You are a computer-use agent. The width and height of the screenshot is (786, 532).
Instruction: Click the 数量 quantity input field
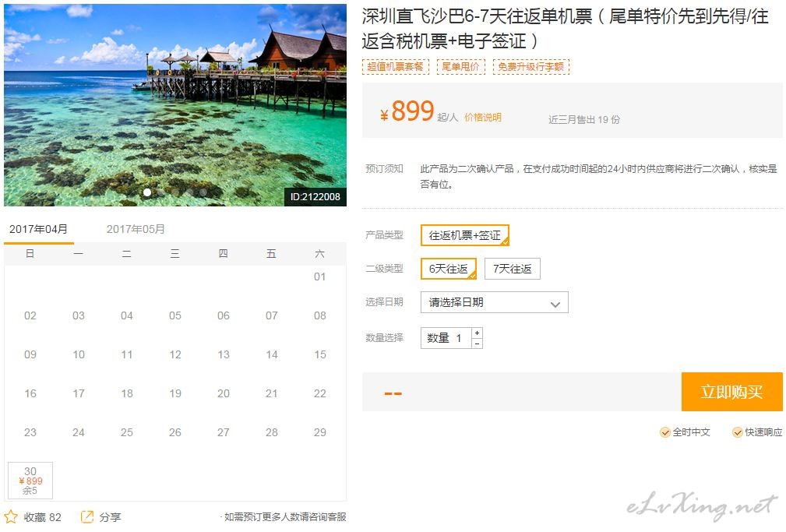(446, 338)
